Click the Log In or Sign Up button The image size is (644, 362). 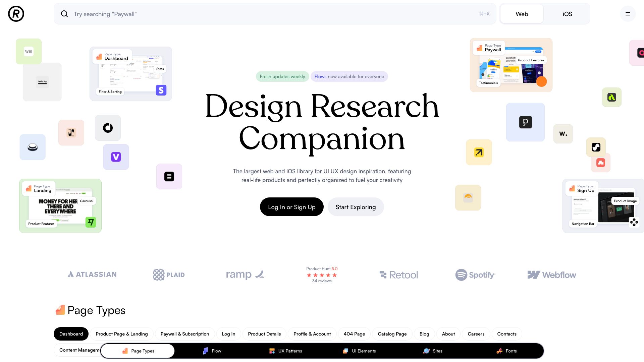pyautogui.click(x=291, y=207)
